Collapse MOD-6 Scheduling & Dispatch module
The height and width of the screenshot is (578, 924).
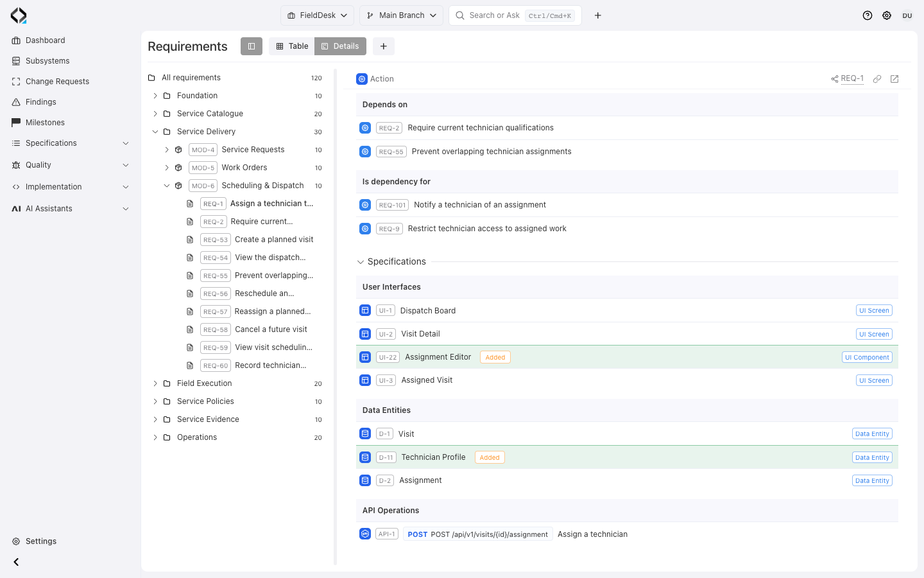[x=167, y=186]
